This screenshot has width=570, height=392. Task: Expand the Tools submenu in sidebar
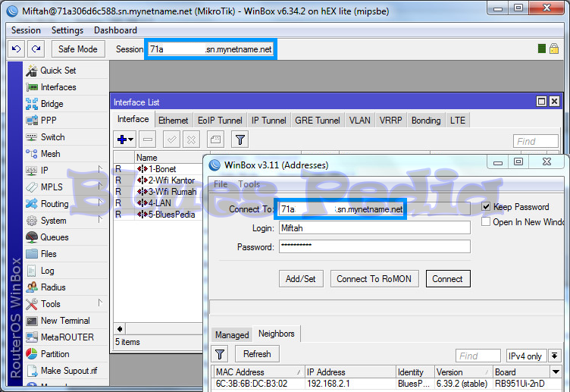point(101,303)
